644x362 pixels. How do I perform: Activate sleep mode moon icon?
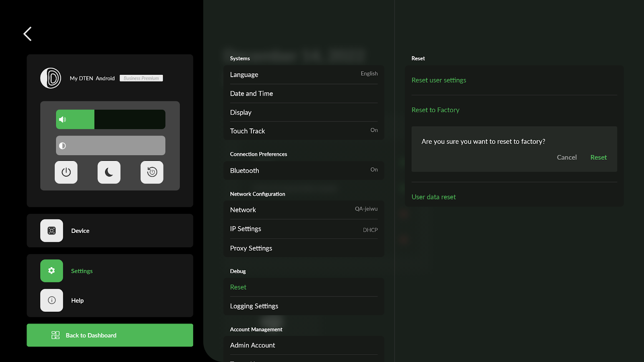click(109, 172)
